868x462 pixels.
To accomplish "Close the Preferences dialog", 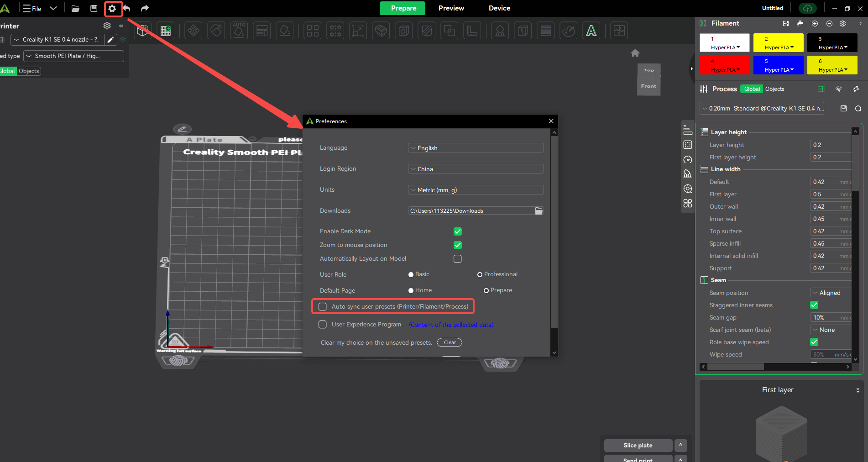I will tap(551, 121).
